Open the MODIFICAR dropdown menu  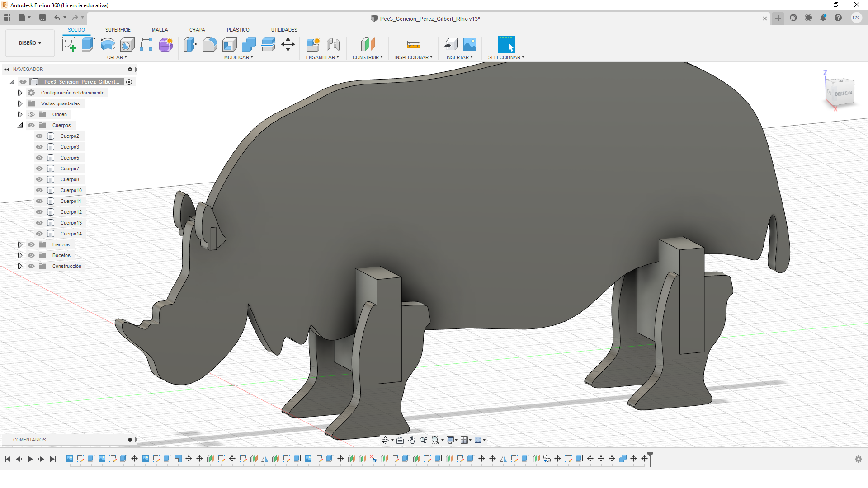pos(238,57)
